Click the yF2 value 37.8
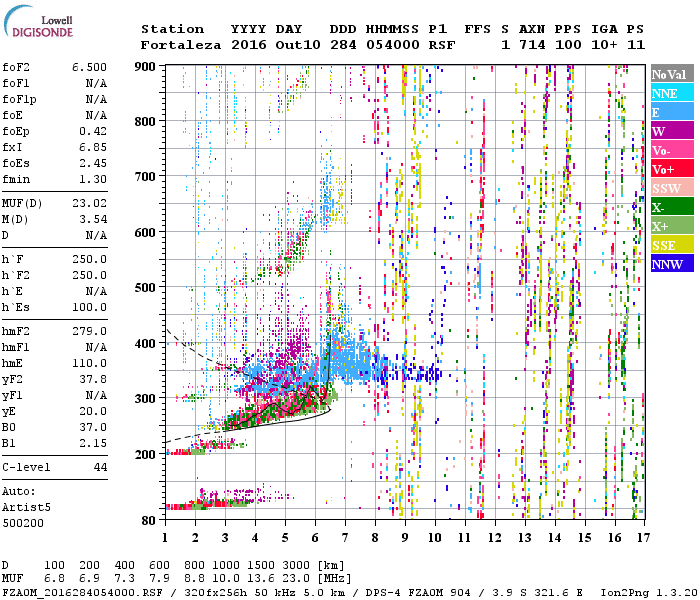 coord(93,379)
